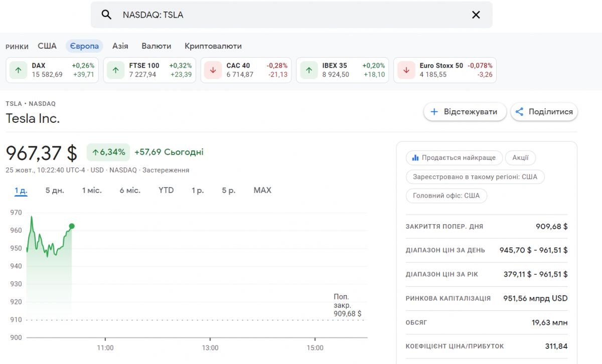The height and width of the screenshot is (364, 602).
Task: Click the Продається найкраще chip
Action: (454, 158)
